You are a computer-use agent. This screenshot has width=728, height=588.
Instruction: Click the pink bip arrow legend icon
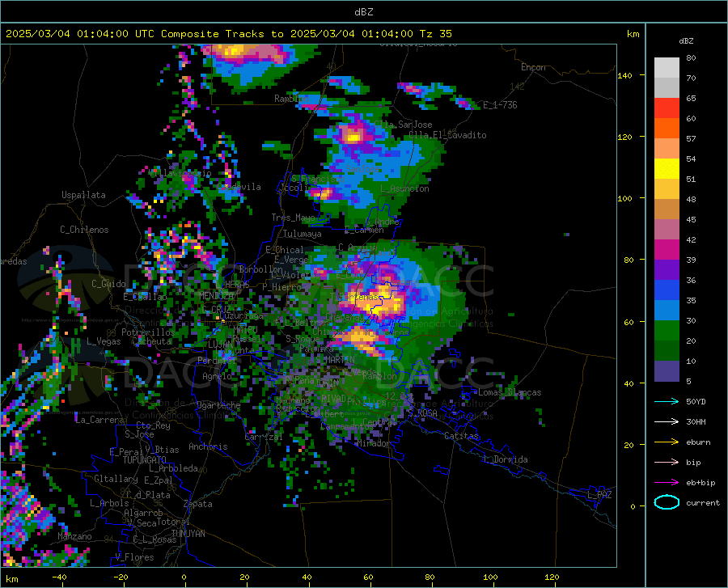pyautogui.click(x=667, y=463)
